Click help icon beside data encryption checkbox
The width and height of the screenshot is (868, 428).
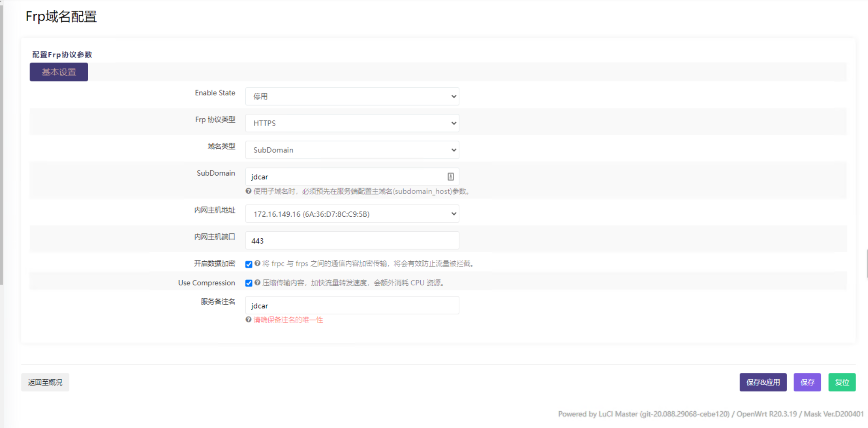point(257,263)
